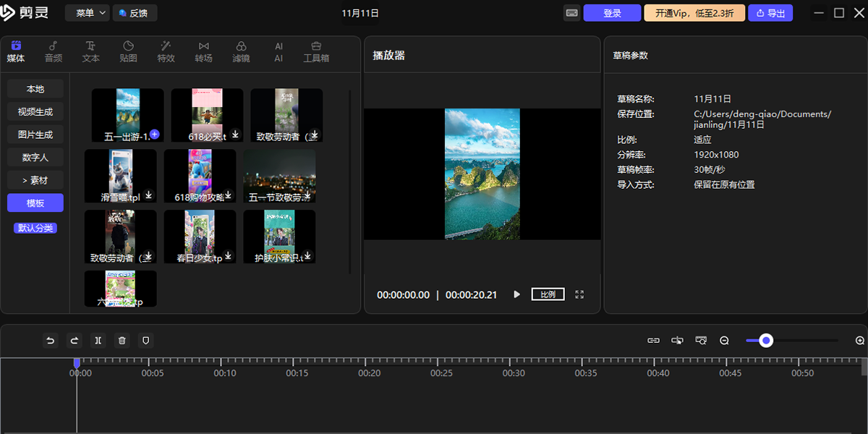The width and height of the screenshot is (868, 434).
Task: Open the 特效 (Effects) panel
Action: (x=166, y=51)
